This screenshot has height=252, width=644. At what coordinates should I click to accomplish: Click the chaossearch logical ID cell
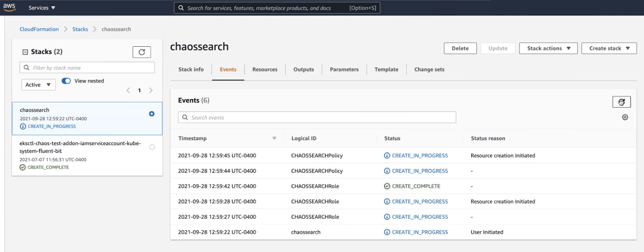[x=306, y=232]
